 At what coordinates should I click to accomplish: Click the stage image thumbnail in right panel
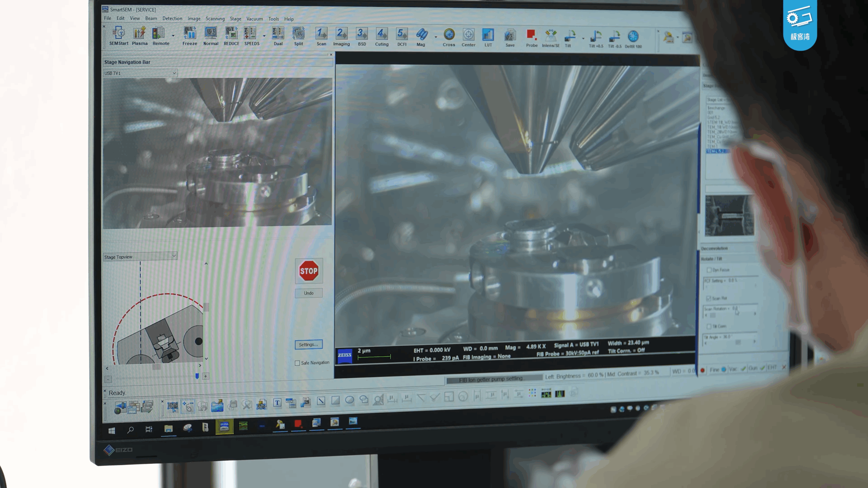(x=729, y=216)
